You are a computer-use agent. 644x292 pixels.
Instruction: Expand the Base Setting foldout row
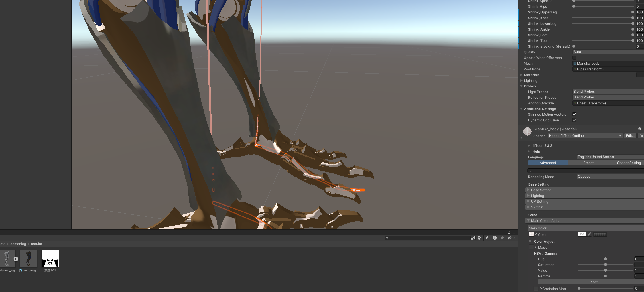[585, 190]
